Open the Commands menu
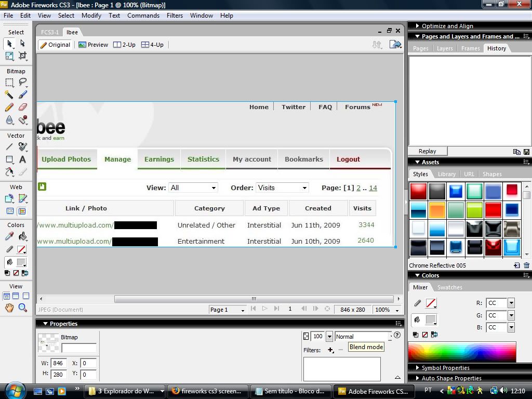Image resolution: width=532 pixels, height=399 pixels. tap(143, 16)
